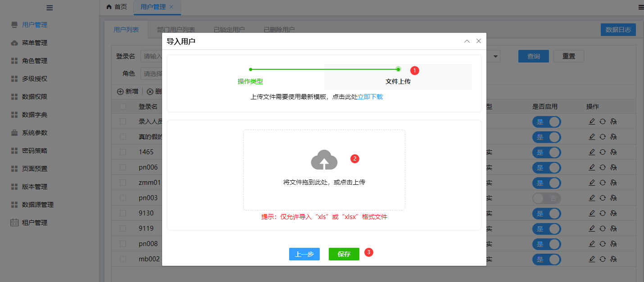Image resolution: width=644 pixels, height=282 pixels.
Task: Click the password reset refresh icon for pn006
Action: [x=603, y=167]
